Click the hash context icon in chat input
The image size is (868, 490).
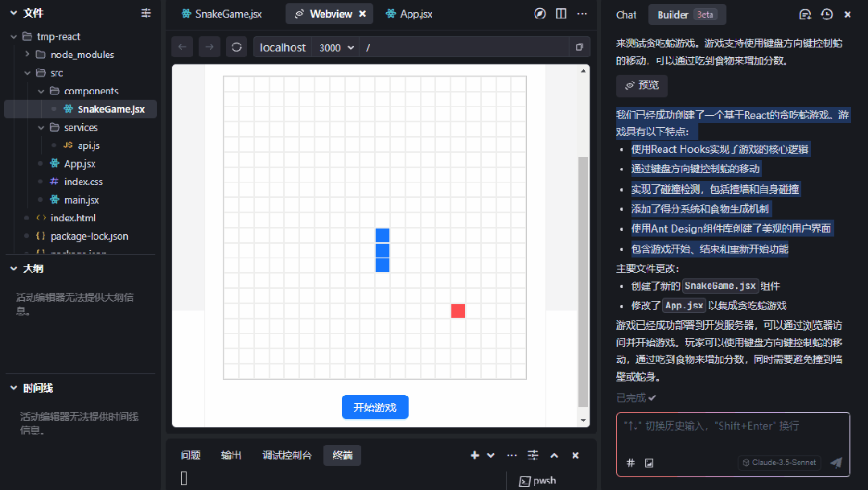(x=632, y=463)
